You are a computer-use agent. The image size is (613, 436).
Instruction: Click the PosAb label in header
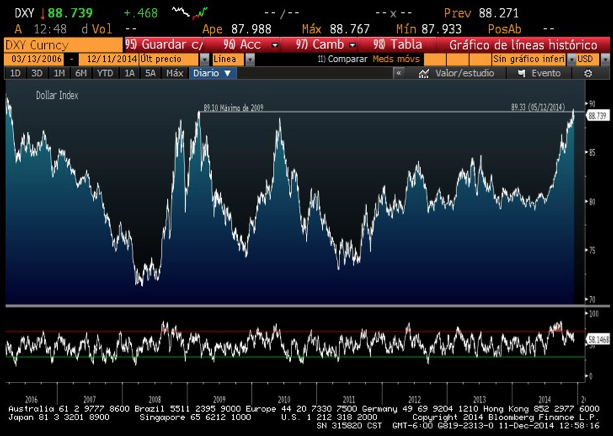(x=504, y=29)
